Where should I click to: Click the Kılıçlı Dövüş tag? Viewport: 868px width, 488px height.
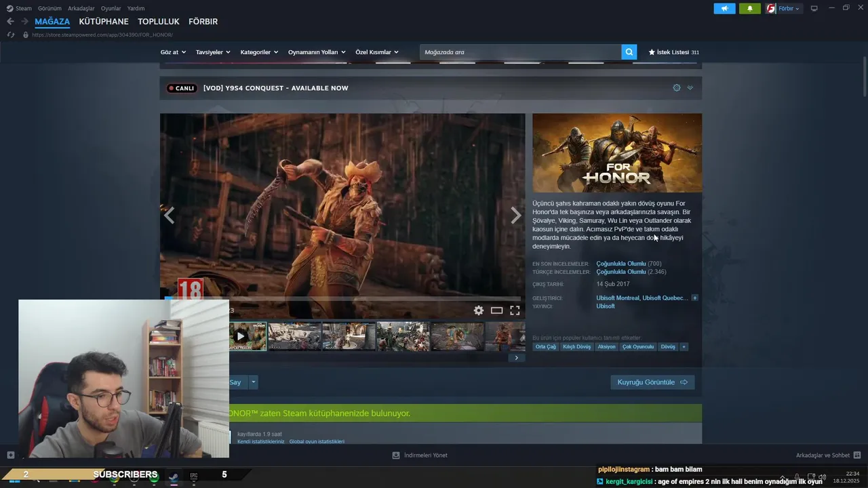point(577,347)
